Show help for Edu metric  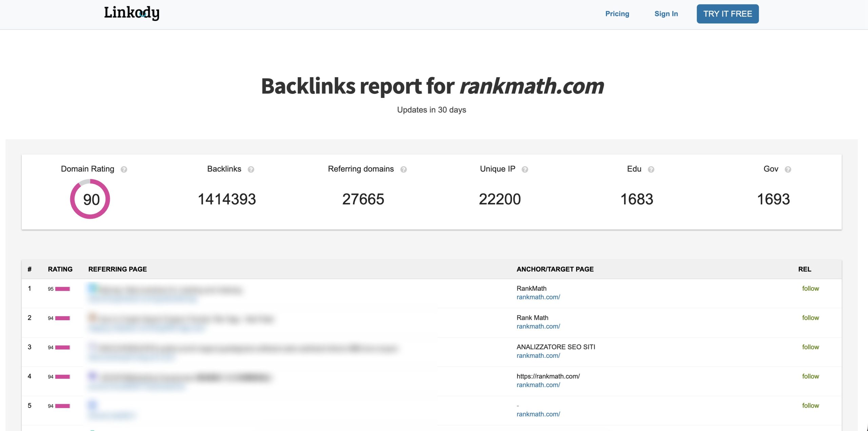point(651,169)
